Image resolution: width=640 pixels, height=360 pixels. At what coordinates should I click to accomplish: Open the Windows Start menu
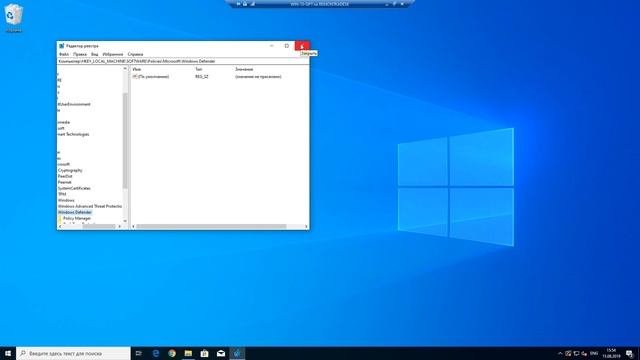pyautogui.click(x=8, y=353)
